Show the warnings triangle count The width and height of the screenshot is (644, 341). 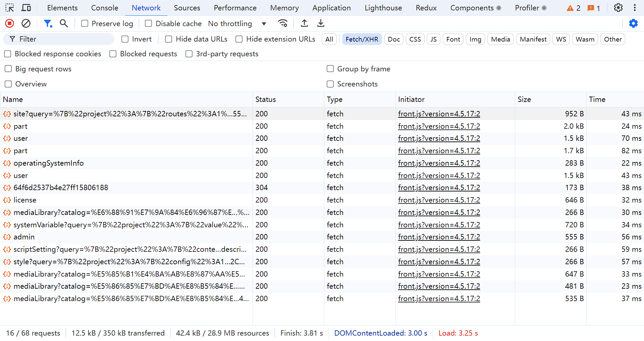tap(574, 8)
